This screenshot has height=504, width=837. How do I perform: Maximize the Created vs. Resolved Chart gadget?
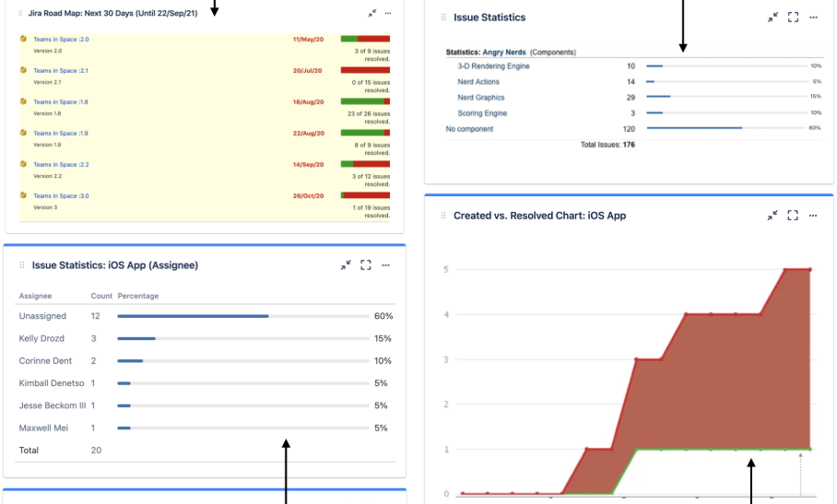click(x=793, y=216)
